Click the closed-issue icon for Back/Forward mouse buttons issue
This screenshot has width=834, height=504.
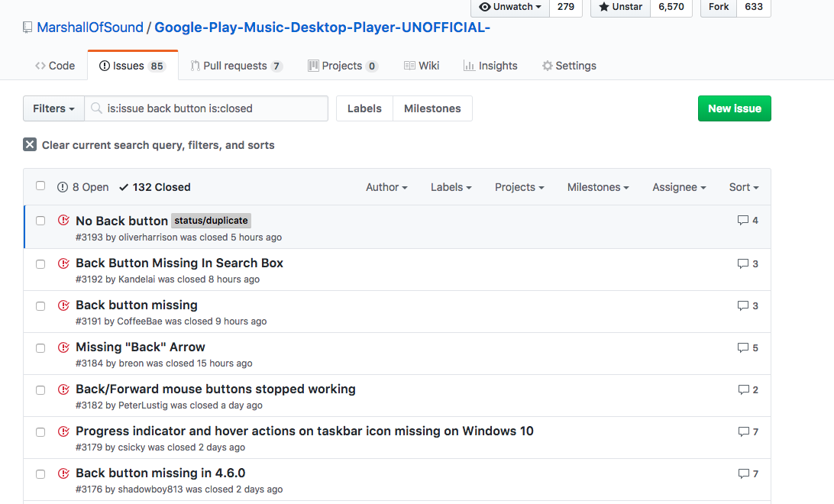64,389
